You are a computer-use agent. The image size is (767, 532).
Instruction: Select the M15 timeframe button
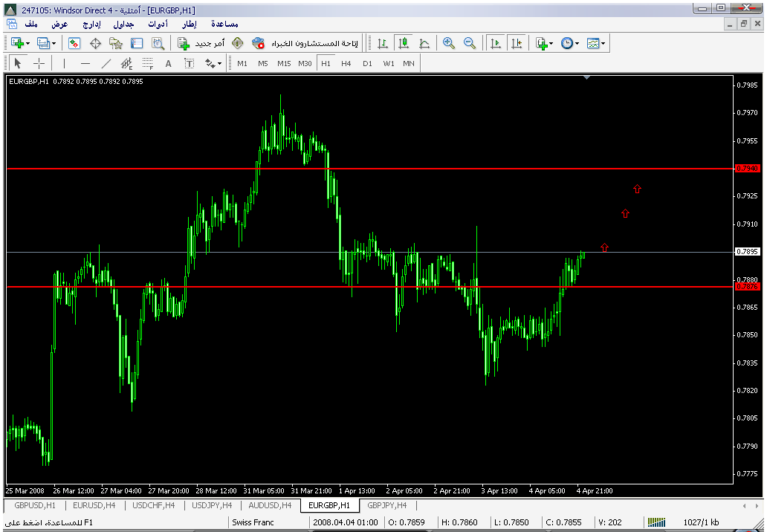tap(284, 64)
